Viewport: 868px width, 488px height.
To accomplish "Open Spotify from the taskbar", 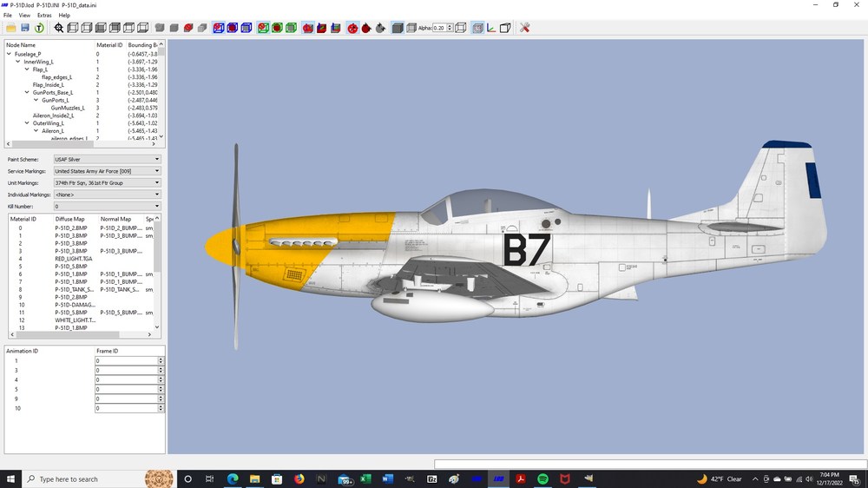I will [542, 478].
